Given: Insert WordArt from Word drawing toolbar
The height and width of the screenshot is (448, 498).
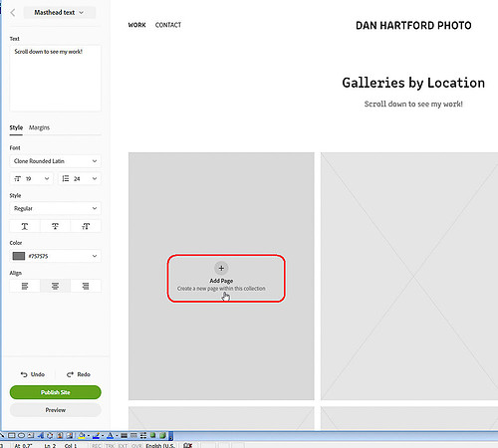Looking at the screenshot, I should [41, 435].
